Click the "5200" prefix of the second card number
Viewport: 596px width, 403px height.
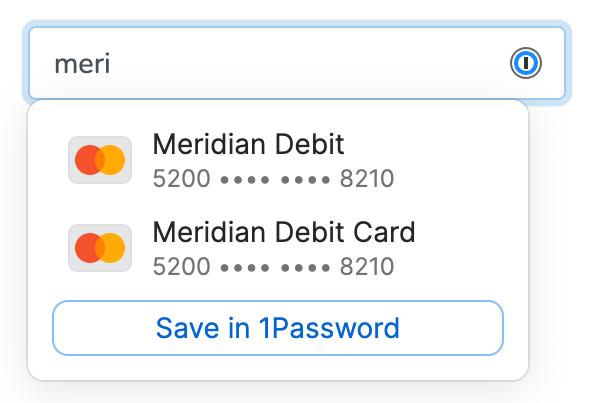point(181,266)
